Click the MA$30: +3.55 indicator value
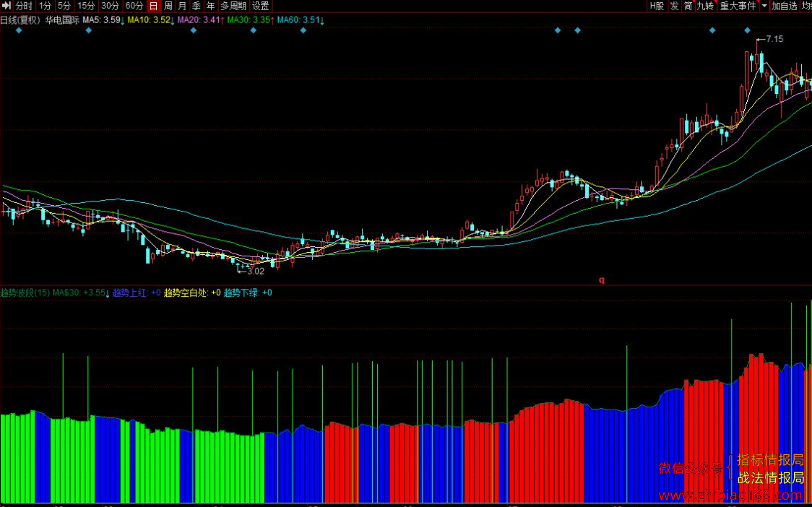 point(82,292)
